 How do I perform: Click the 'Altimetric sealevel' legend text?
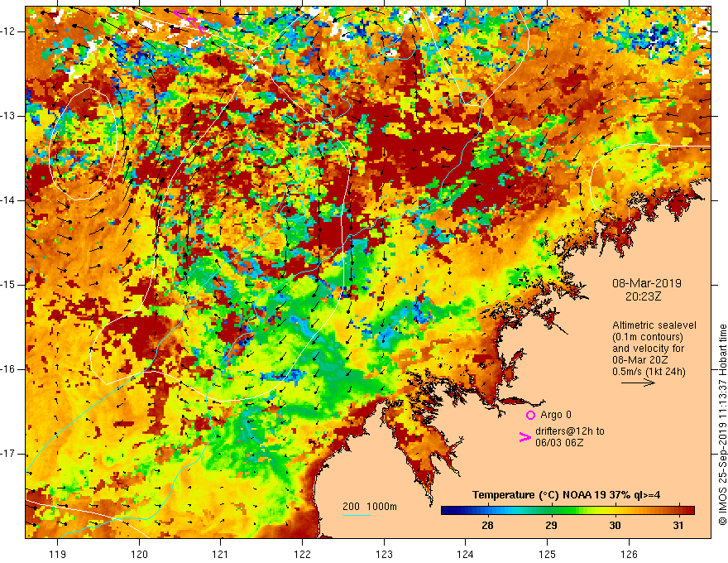pos(654,325)
